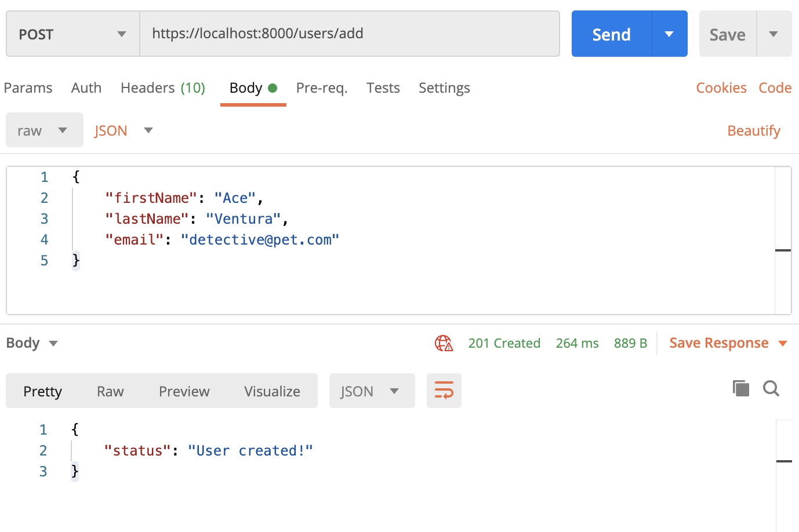Screen dimensions: 799x532
Task: Send the POST request
Action: click(x=612, y=34)
